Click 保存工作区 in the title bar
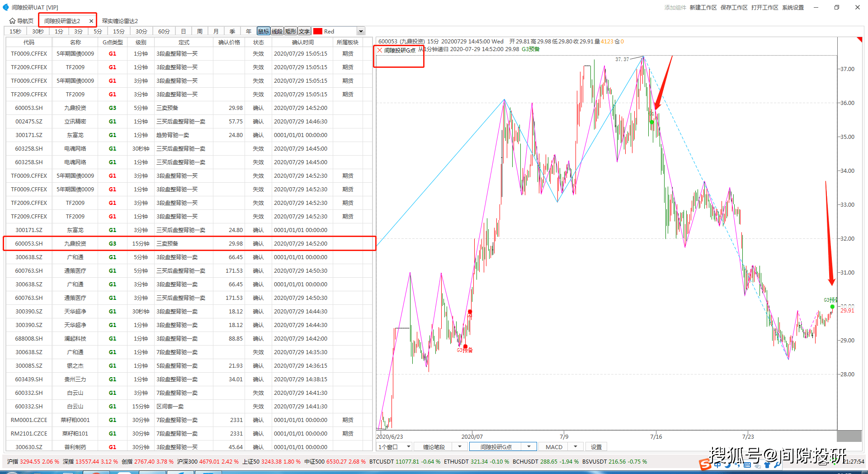This screenshot has width=868, height=474. (734, 8)
